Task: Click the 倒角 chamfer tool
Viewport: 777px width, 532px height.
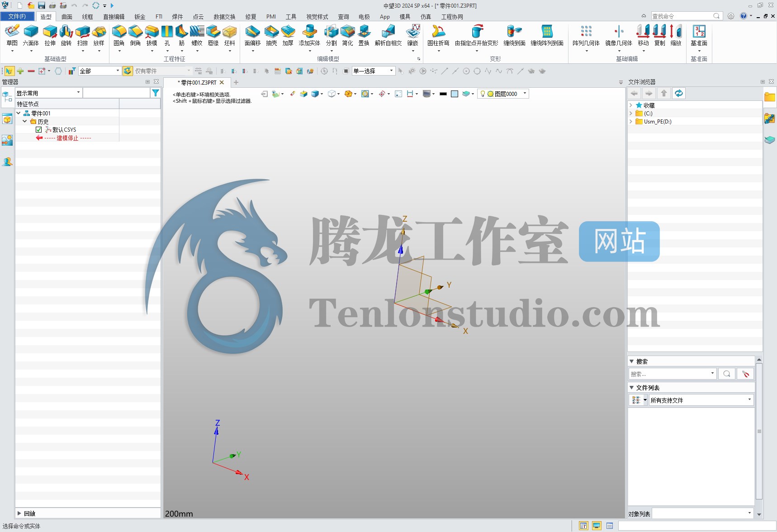Action: tap(135, 35)
